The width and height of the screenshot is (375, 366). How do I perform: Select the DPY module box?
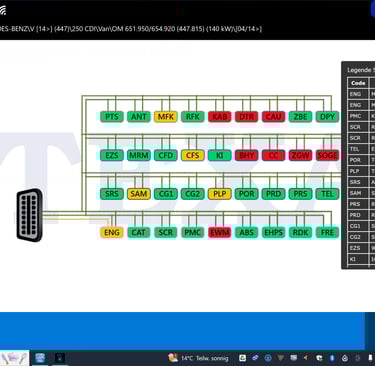pyautogui.click(x=327, y=117)
